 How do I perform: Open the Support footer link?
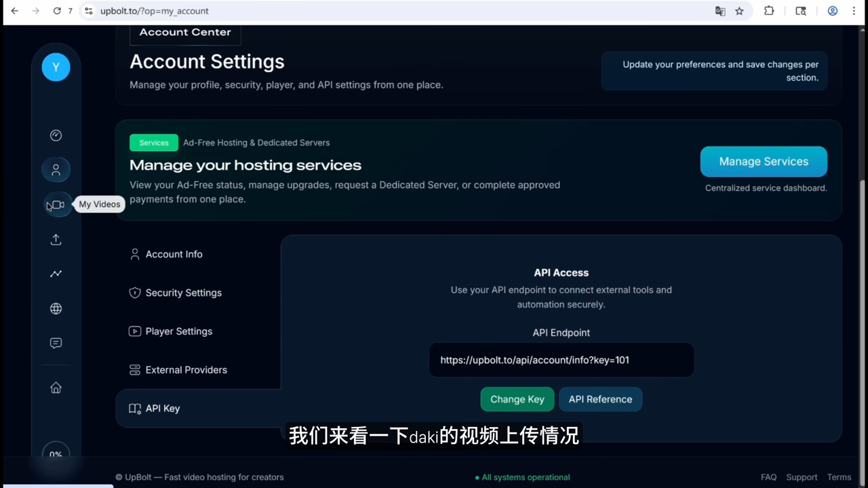pos(802,477)
